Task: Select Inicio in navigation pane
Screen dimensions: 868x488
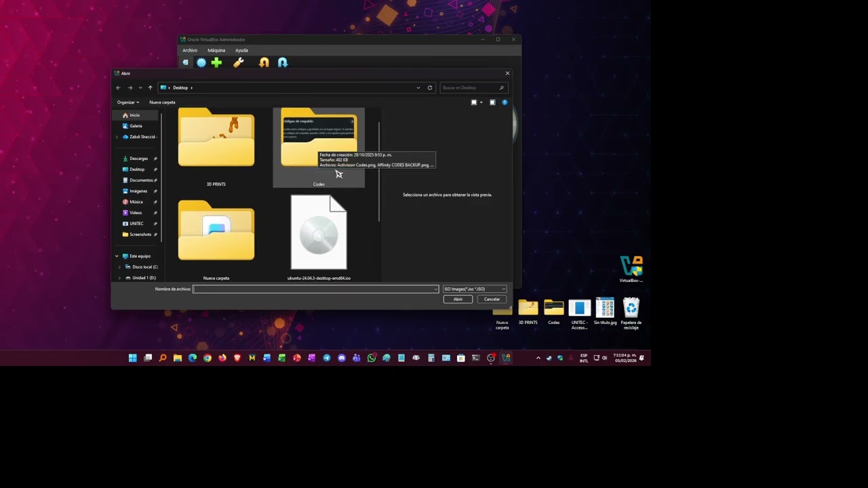Action: click(x=136, y=115)
